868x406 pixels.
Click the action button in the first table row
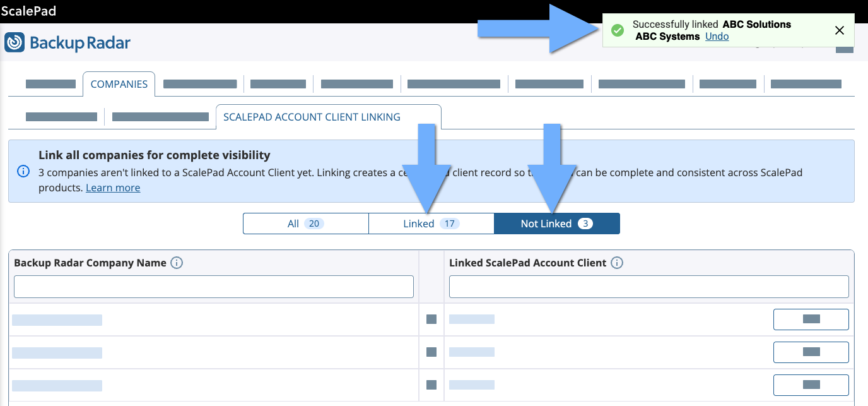[811, 319]
